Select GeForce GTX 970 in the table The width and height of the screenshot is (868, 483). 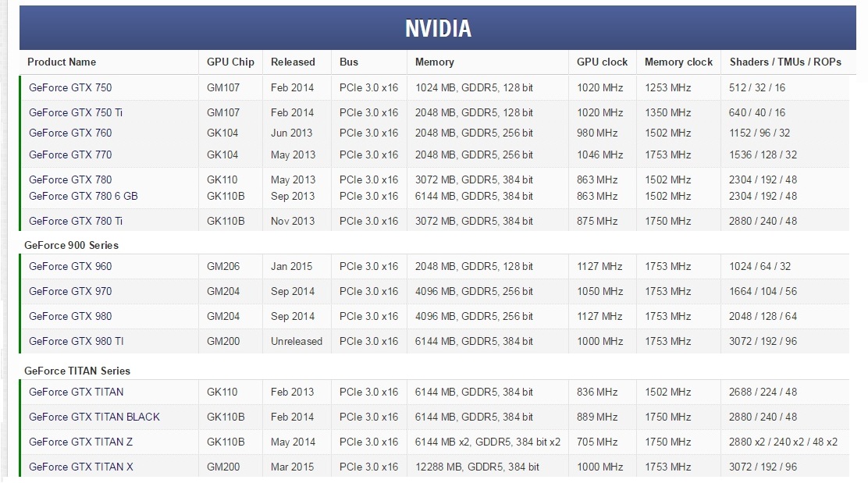pyautogui.click(x=70, y=291)
